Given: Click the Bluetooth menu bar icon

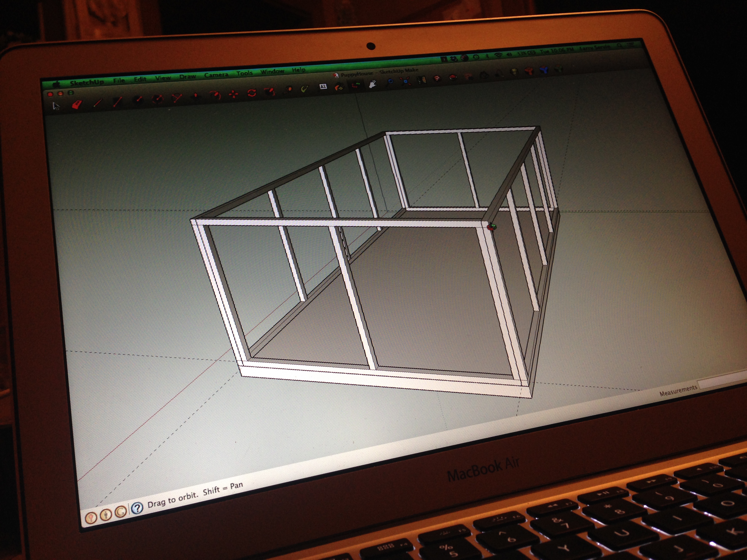Looking at the screenshot, I should pyautogui.click(x=487, y=56).
